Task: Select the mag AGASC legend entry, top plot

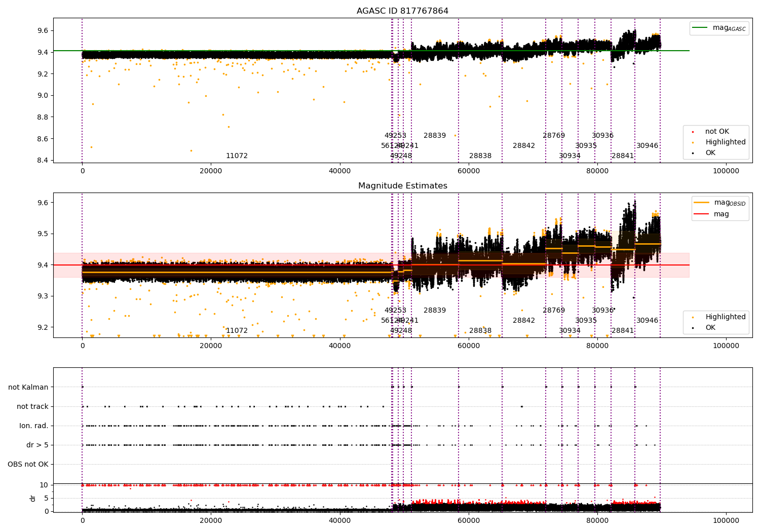Action: pos(719,28)
